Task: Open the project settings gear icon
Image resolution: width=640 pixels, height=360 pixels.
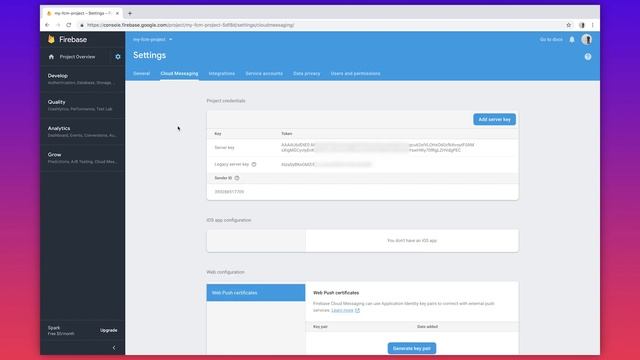Action: point(118,57)
